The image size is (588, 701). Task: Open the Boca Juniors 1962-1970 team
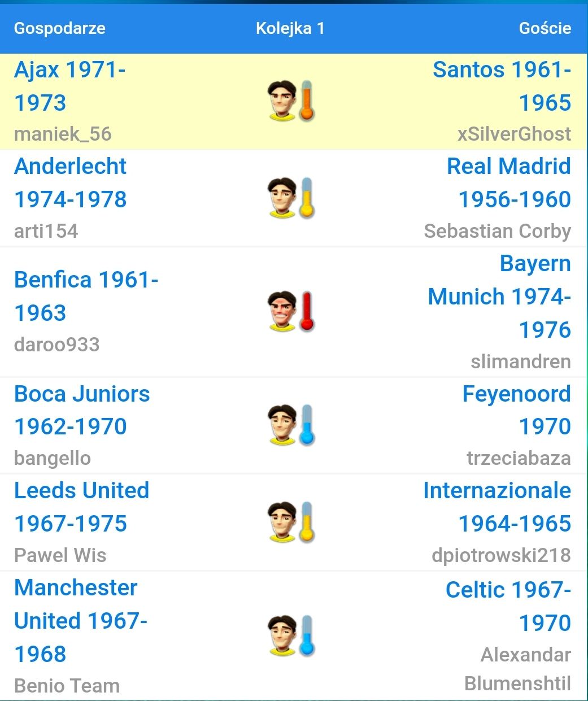(82, 410)
